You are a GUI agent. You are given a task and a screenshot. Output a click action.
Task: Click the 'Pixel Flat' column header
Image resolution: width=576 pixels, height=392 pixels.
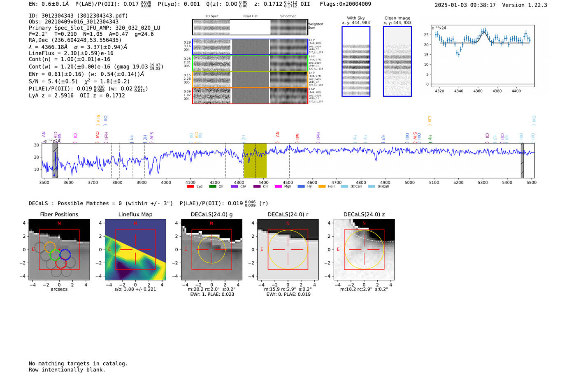pyautogui.click(x=250, y=16)
